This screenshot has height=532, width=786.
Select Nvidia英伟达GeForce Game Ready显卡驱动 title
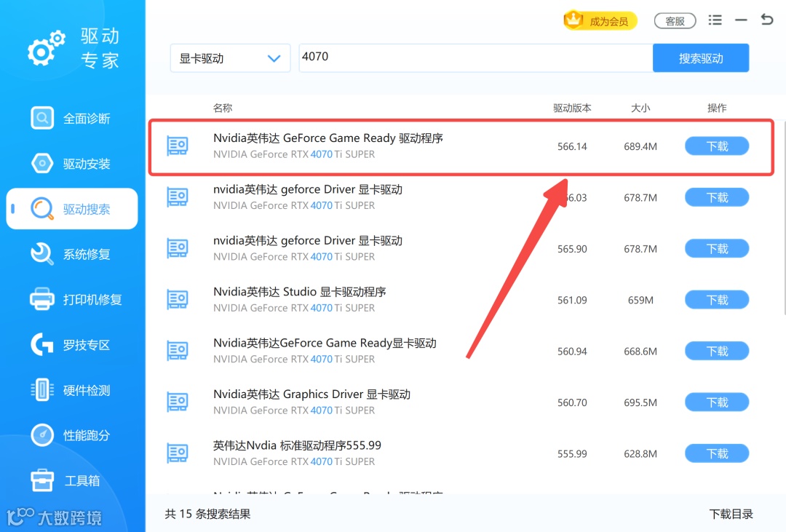[325, 343]
